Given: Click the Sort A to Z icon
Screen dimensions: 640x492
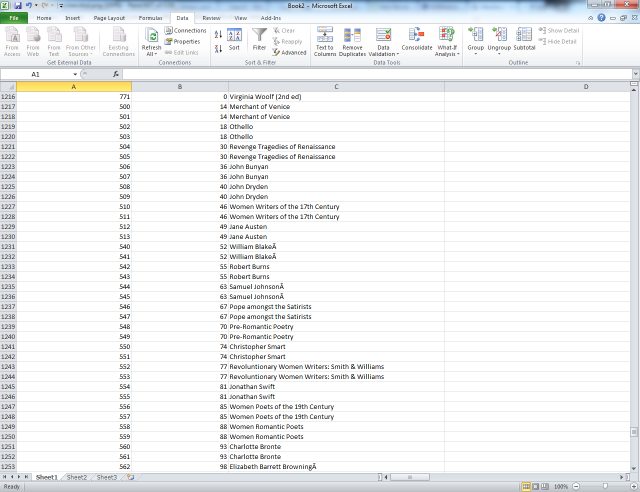Looking at the screenshot, I should pos(218,35).
